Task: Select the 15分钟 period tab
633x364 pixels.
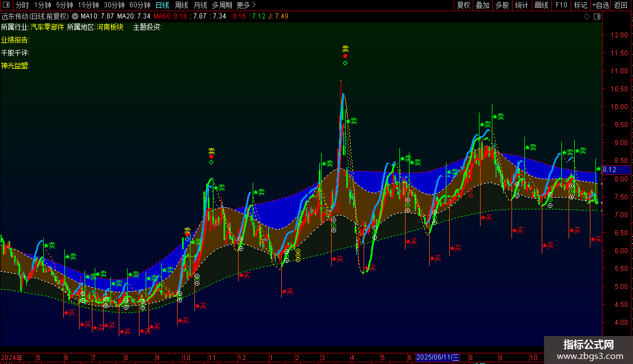Action: point(89,5)
